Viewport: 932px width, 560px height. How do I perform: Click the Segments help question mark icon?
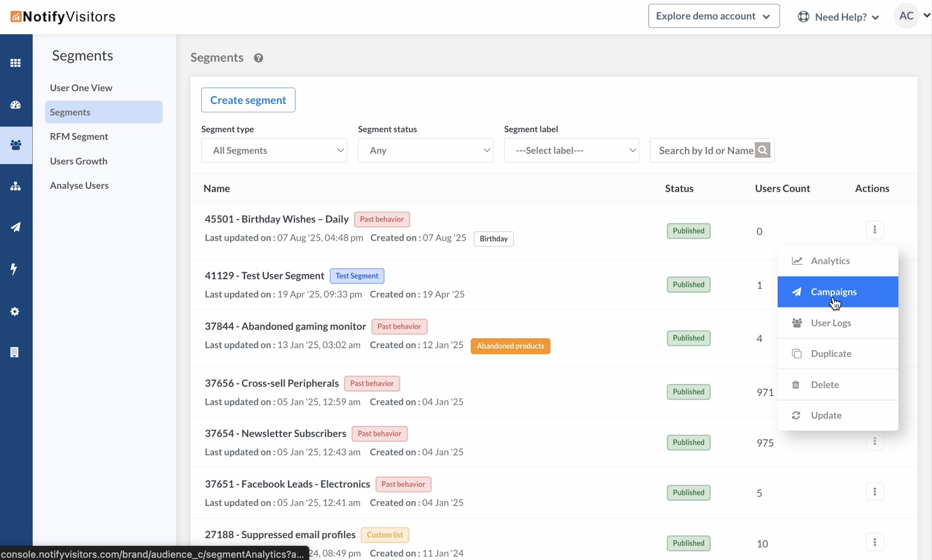[258, 58]
